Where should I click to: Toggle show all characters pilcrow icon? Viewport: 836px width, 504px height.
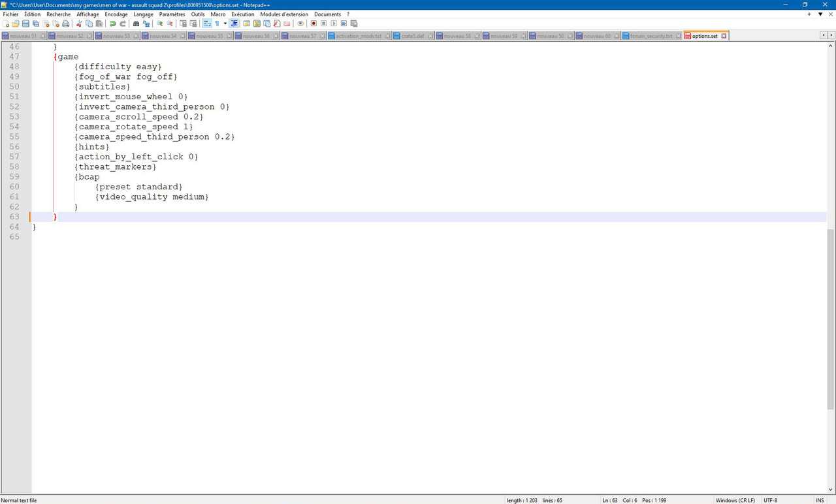(217, 24)
